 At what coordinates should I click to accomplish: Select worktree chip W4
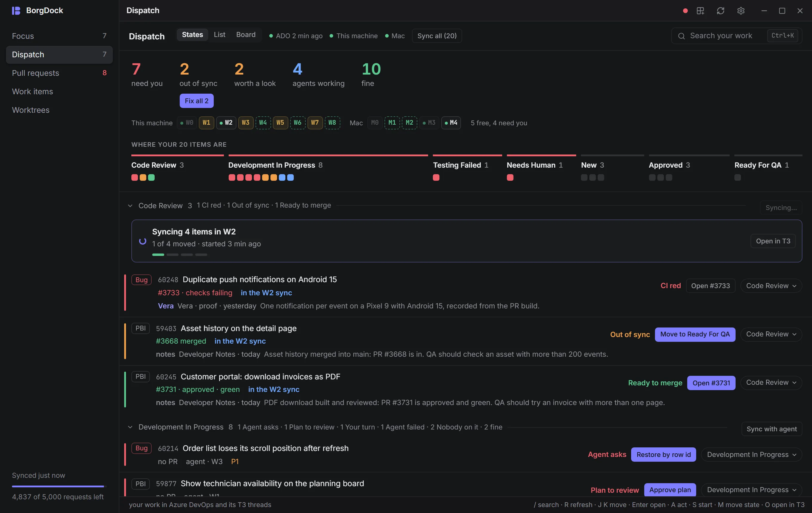[x=263, y=123]
